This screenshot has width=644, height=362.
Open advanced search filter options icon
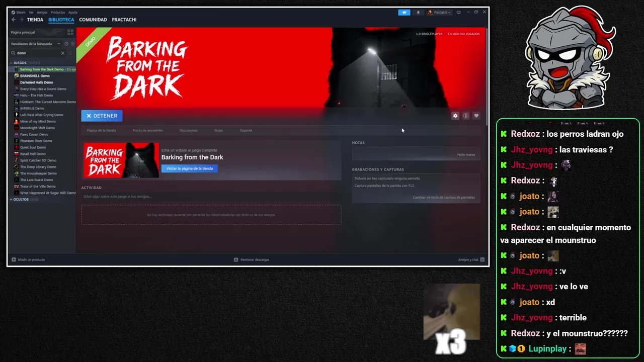pos(70,53)
